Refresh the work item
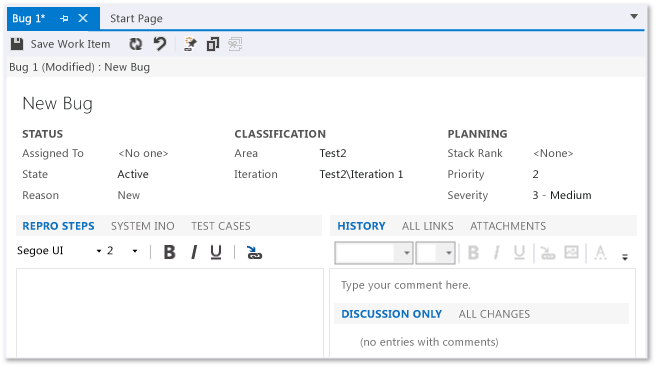This screenshot has width=656, height=367. pyautogui.click(x=136, y=44)
